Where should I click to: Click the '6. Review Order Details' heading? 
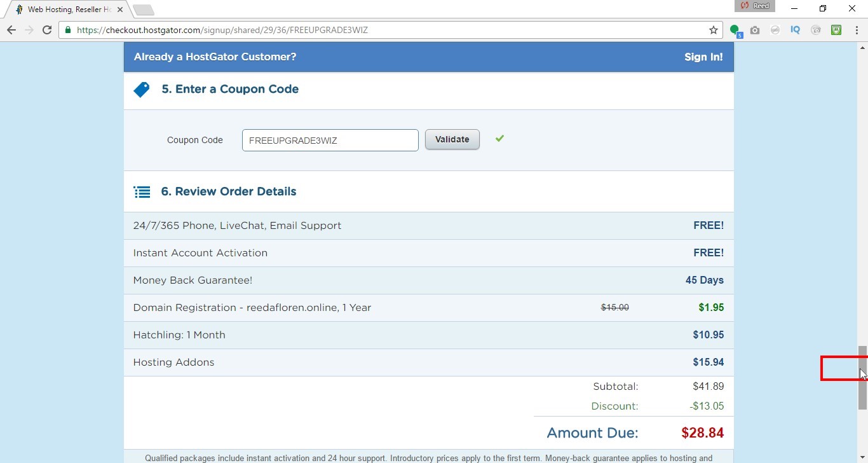coord(229,191)
